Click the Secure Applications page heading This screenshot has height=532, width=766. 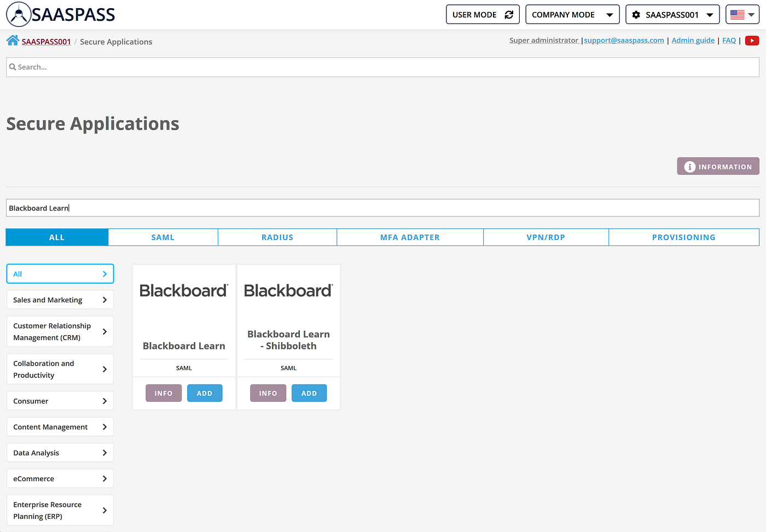[92, 124]
